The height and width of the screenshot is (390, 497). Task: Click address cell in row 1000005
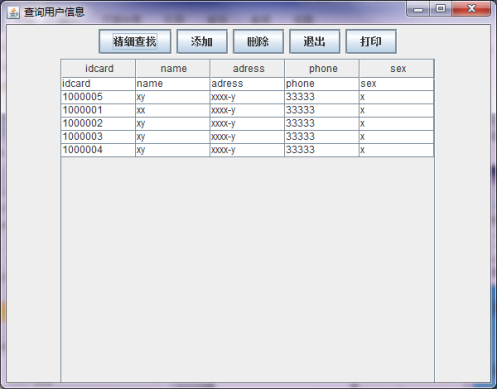click(248, 97)
